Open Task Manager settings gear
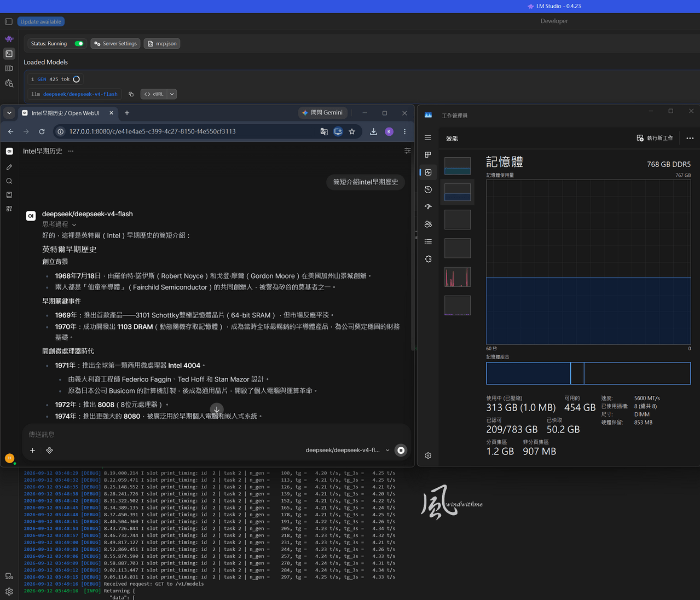Image resolution: width=700 pixels, height=600 pixels. tap(428, 455)
